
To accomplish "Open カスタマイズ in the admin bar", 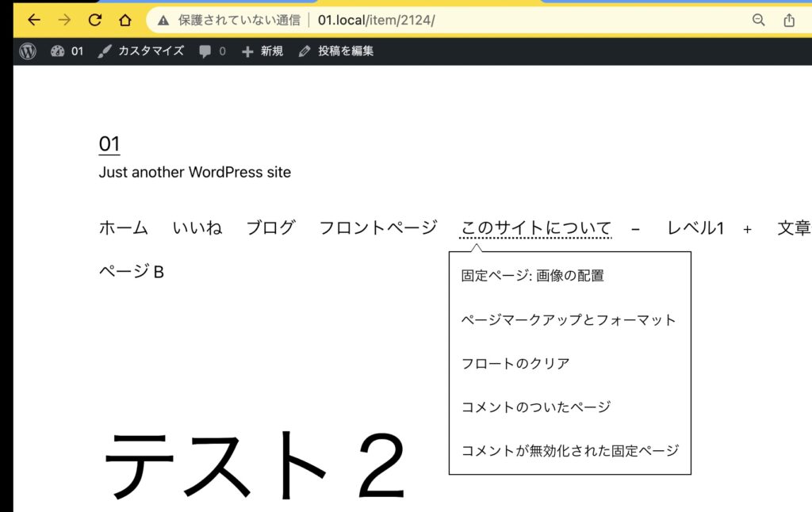I will point(141,52).
